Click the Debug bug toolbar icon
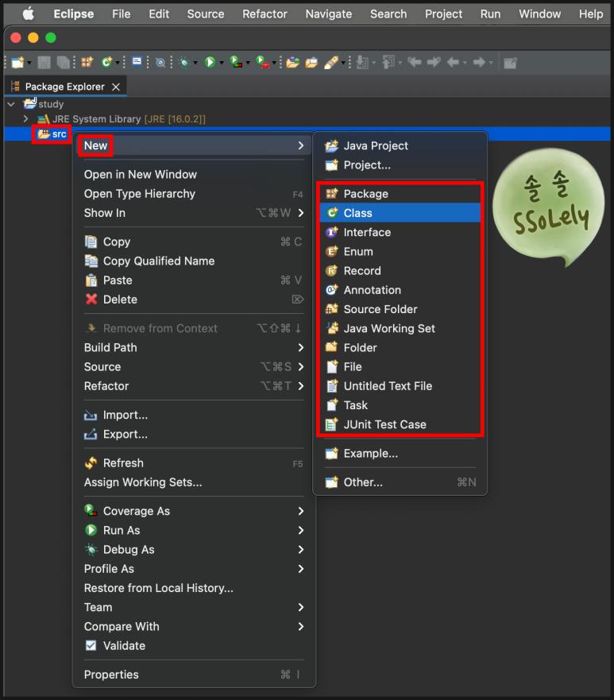 coord(183,63)
